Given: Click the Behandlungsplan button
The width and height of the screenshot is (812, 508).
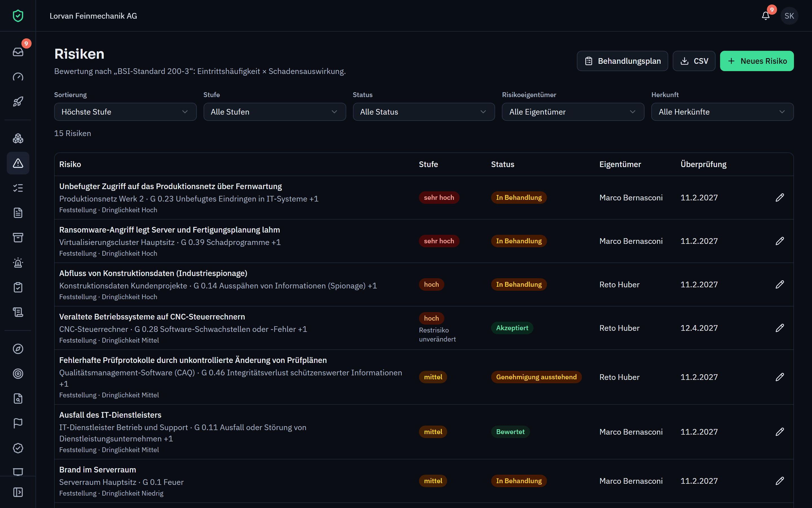Looking at the screenshot, I should [x=623, y=61].
